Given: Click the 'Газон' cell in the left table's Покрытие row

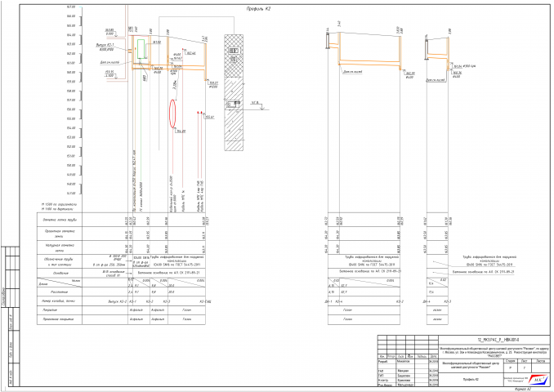Looking at the screenshot, I should click(x=186, y=310).
